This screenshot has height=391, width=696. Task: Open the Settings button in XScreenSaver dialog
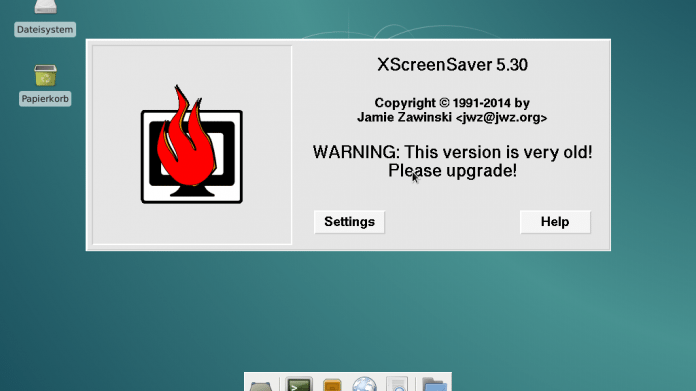pyautogui.click(x=349, y=222)
